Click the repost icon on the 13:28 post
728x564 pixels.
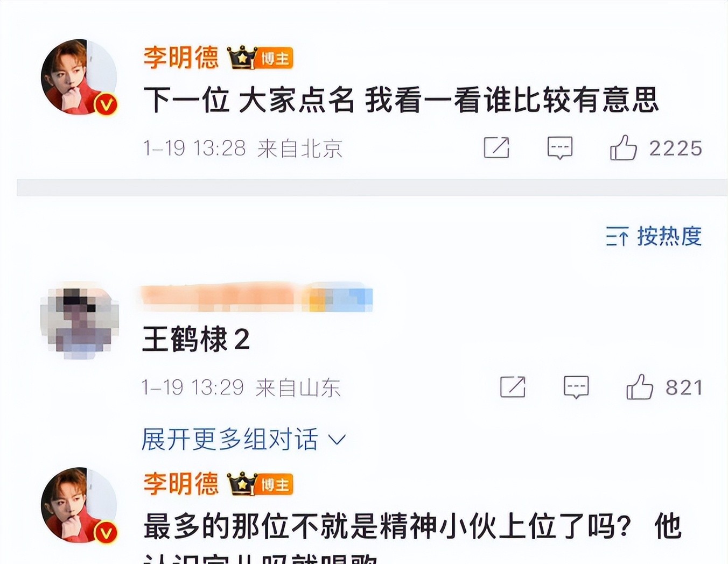[x=496, y=147]
